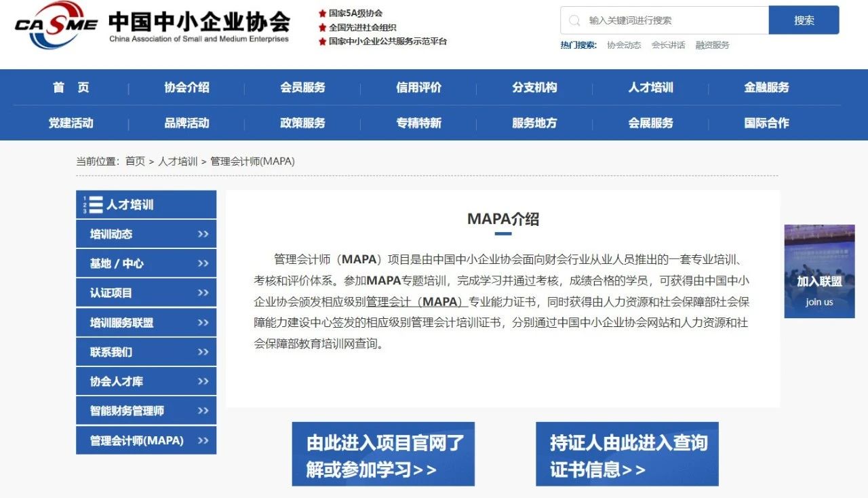Screen dimensions: 868x498
Task: Open the 品牌活动 nav item
Action: click(186, 123)
